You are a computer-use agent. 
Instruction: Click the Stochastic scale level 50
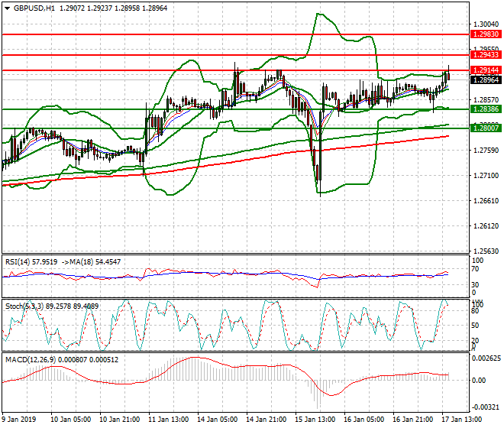(x=475, y=326)
